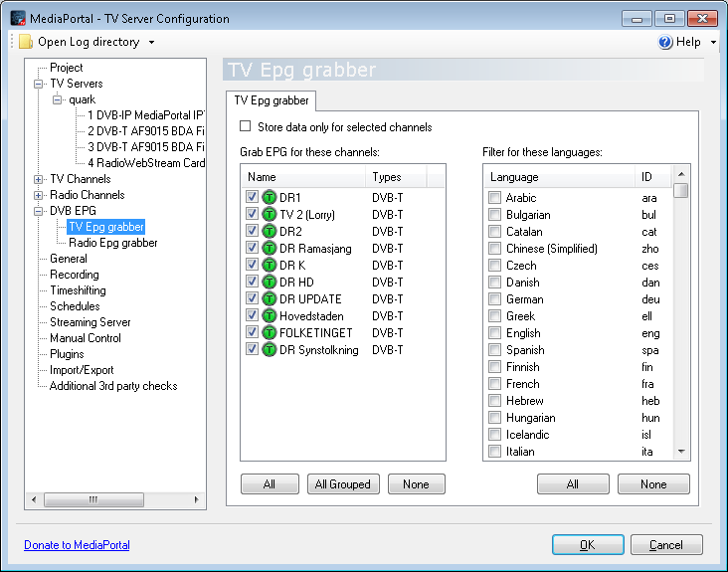Click the All button under languages list

pyautogui.click(x=573, y=484)
